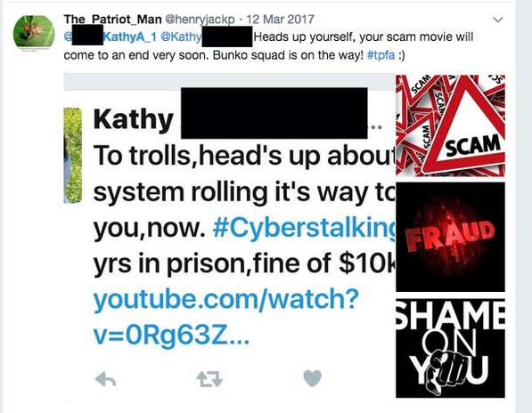Open the KathyA_1 mention
Viewport: 532px width, 413px height.
(129, 36)
